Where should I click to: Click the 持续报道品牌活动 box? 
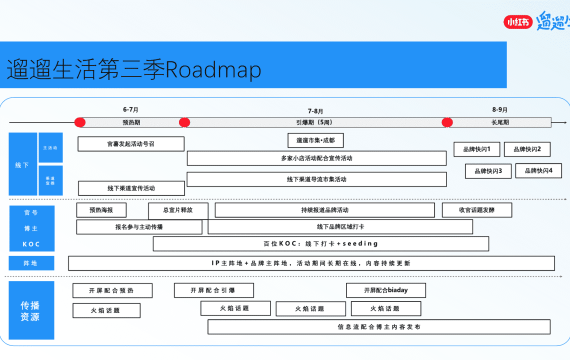[325, 210]
